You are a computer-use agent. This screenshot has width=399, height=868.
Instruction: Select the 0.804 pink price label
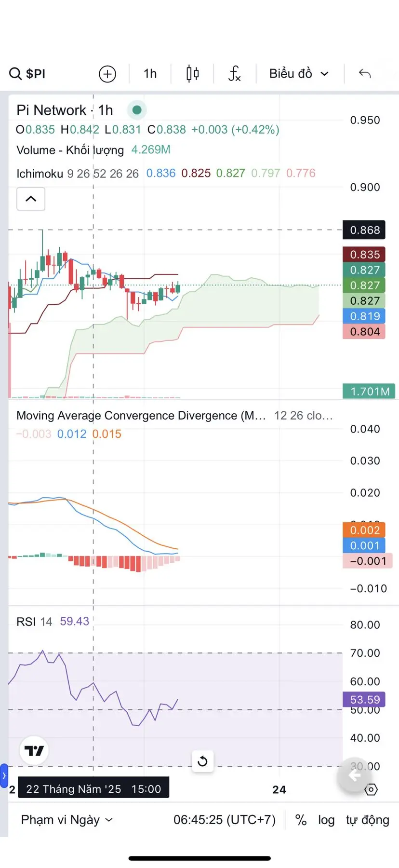(x=364, y=332)
